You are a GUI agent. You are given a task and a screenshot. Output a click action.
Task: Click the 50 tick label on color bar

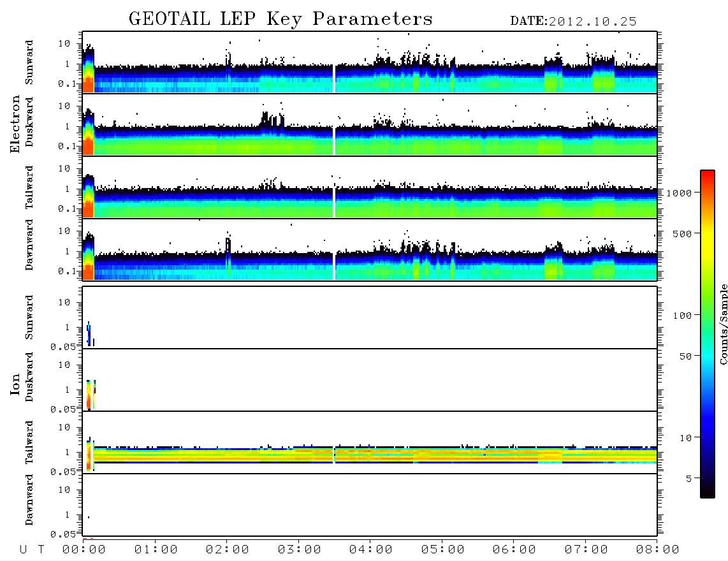(x=686, y=356)
